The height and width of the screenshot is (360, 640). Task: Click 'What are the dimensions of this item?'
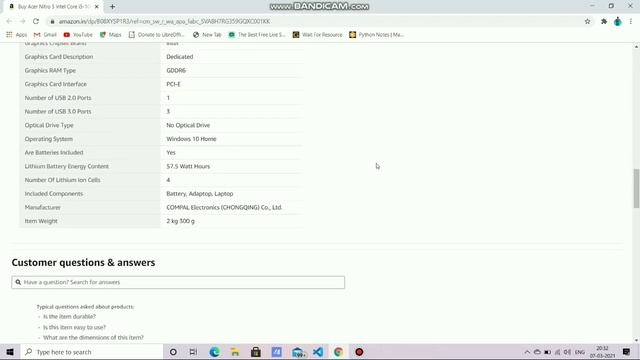[93, 338]
